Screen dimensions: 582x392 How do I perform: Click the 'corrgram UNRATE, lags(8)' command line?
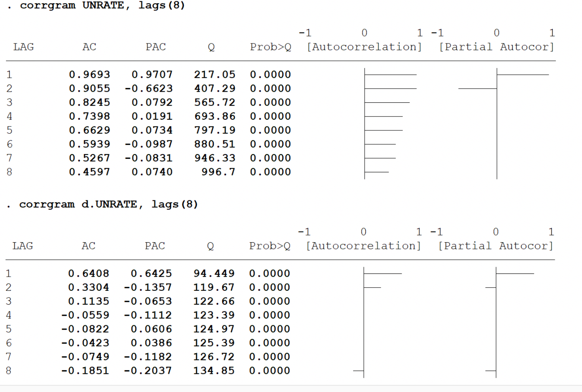tap(102, 6)
